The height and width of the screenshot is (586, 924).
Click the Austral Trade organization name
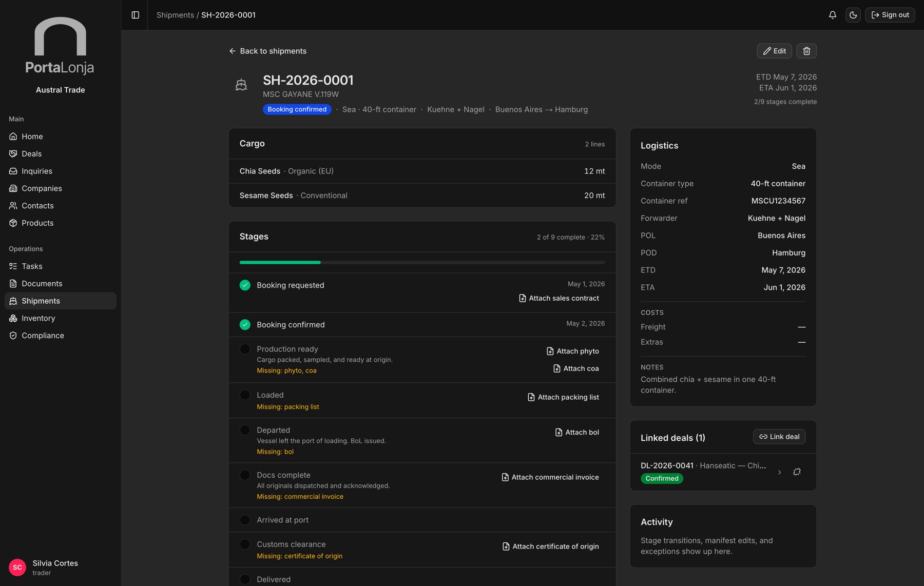click(60, 90)
